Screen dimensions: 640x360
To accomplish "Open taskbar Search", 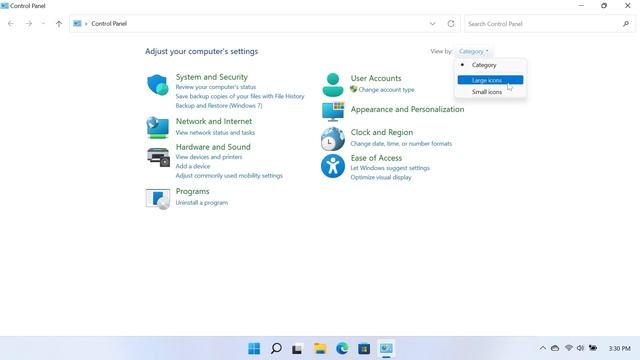I will tap(276, 349).
